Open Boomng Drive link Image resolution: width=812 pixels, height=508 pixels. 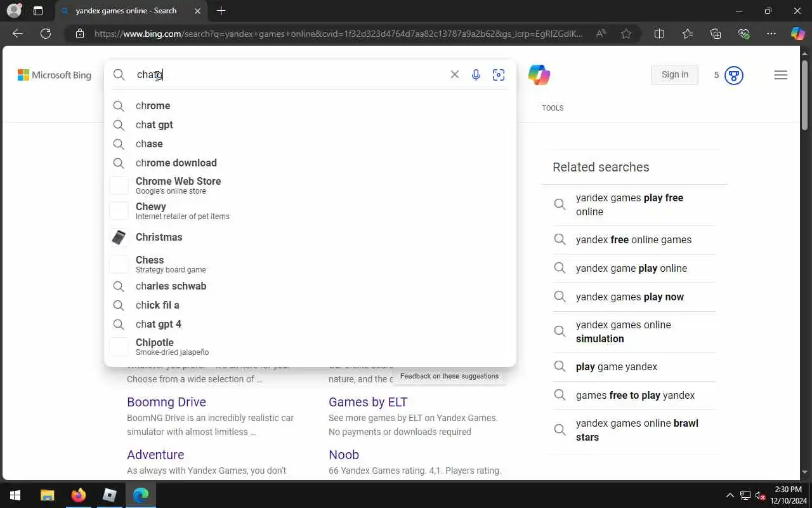pyautogui.click(x=166, y=402)
